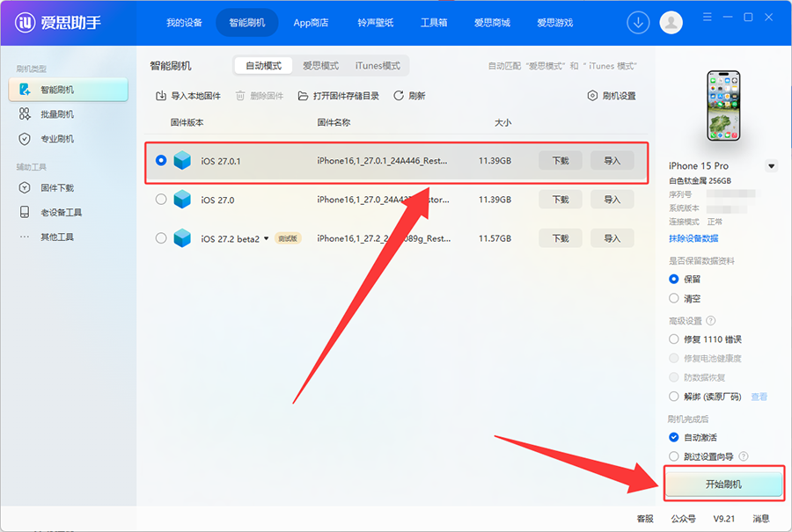The image size is (792, 532).
Task: Choose 清空 to erase user data
Action: (x=673, y=298)
